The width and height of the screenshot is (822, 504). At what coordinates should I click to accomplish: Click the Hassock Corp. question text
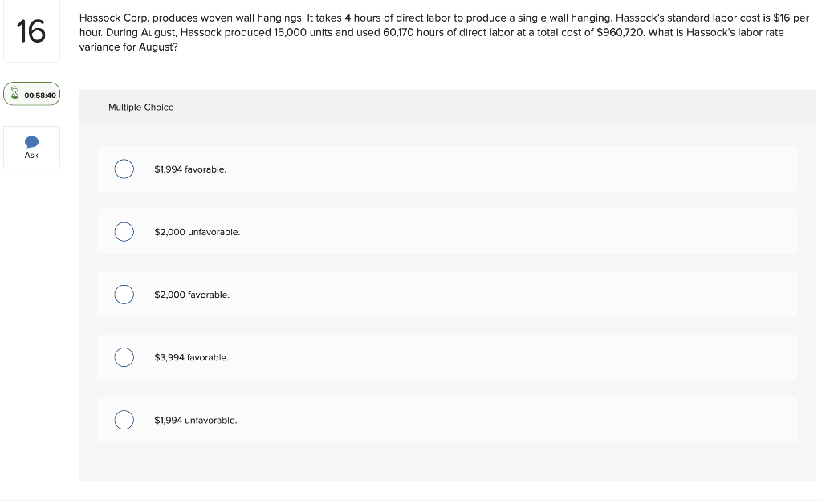(x=444, y=32)
